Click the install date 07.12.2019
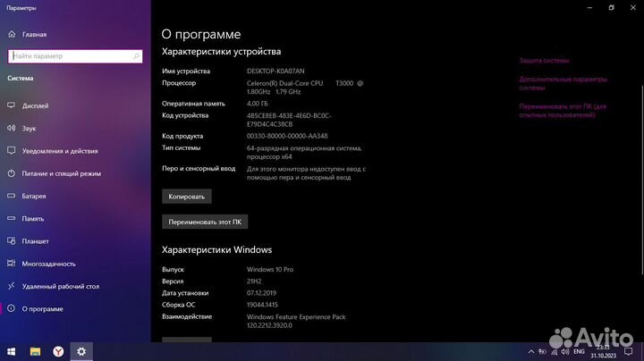The image size is (644, 361). 261,293
